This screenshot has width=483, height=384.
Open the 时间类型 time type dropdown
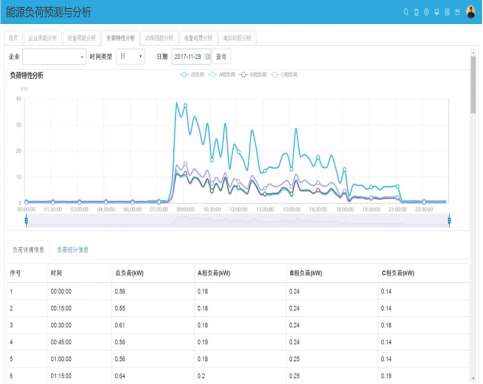click(130, 57)
